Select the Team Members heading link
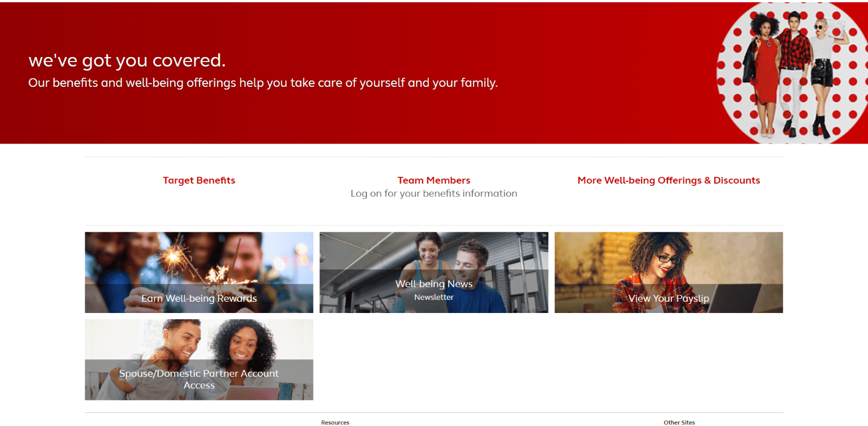Image resolution: width=868 pixels, height=426 pixels. [433, 180]
